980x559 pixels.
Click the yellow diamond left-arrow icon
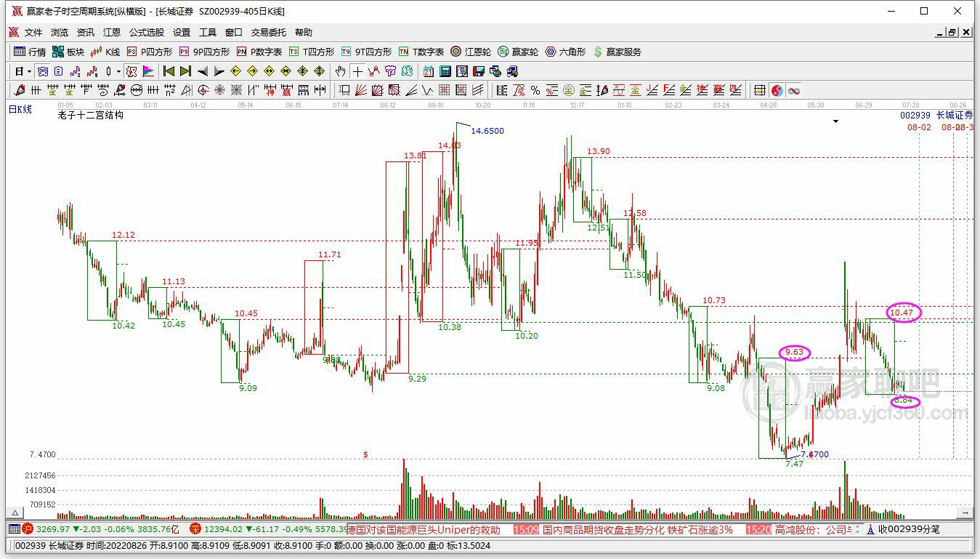point(235,71)
